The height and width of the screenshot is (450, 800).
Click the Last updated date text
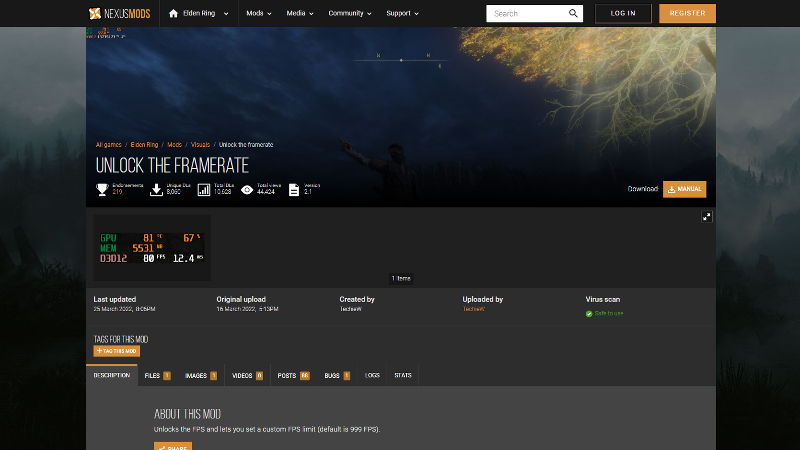(124, 309)
